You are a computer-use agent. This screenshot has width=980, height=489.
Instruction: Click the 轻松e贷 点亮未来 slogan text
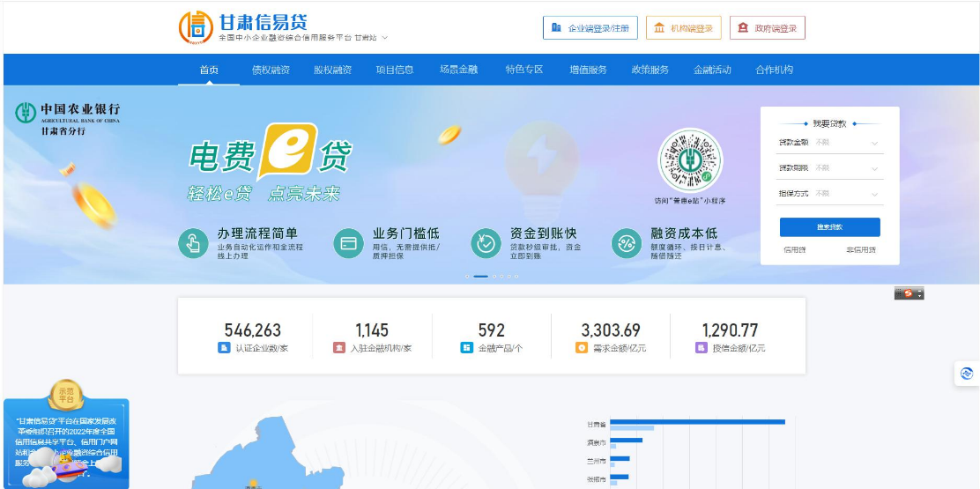(264, 194)
